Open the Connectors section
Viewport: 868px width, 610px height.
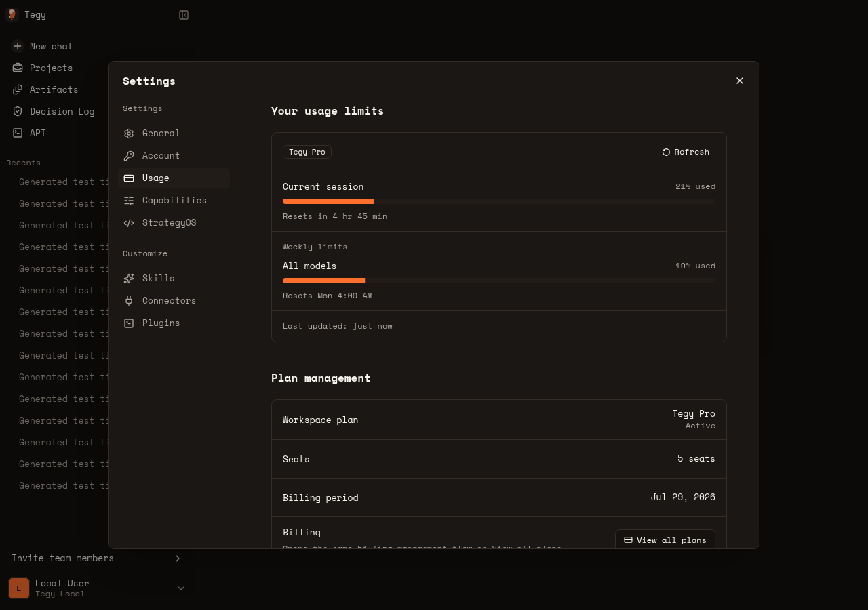(x=174, y=301)
